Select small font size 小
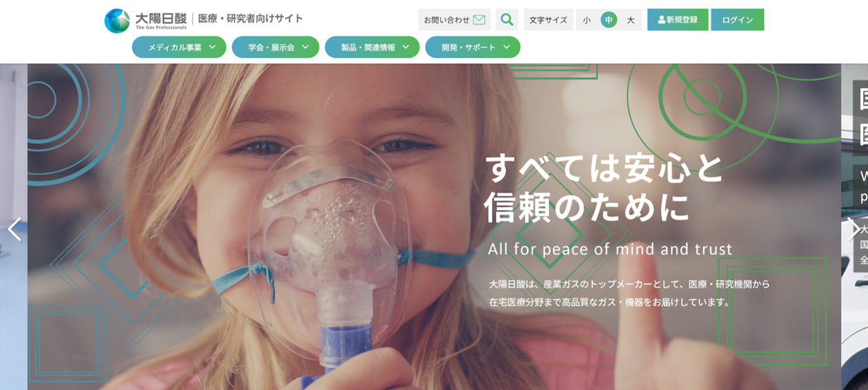Viewport: 868px width, 390px height. click(587, 20)
